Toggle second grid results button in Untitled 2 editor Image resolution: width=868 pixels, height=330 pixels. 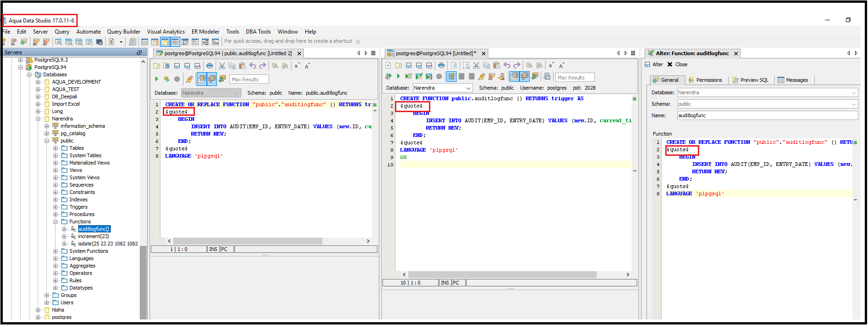click(212, 79)
